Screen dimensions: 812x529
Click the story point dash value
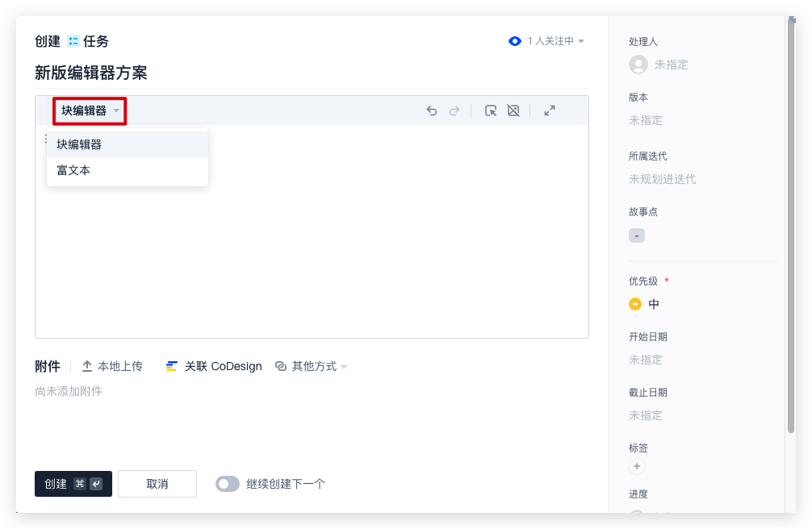(x=637, y=235)
